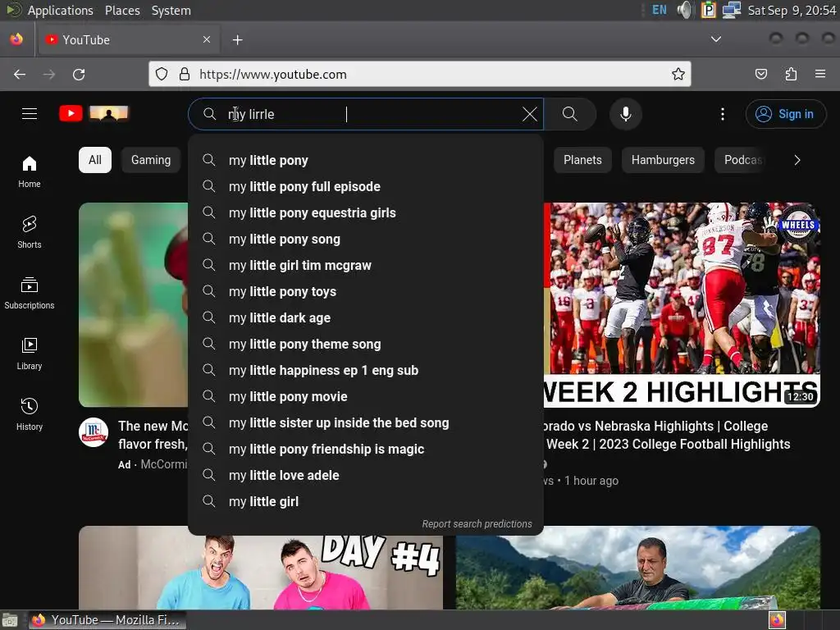Open the YouTube hamburger guide menu
The height and width of the screenshot is (630, 840).
pyautogui.click(x=30, y=113)
